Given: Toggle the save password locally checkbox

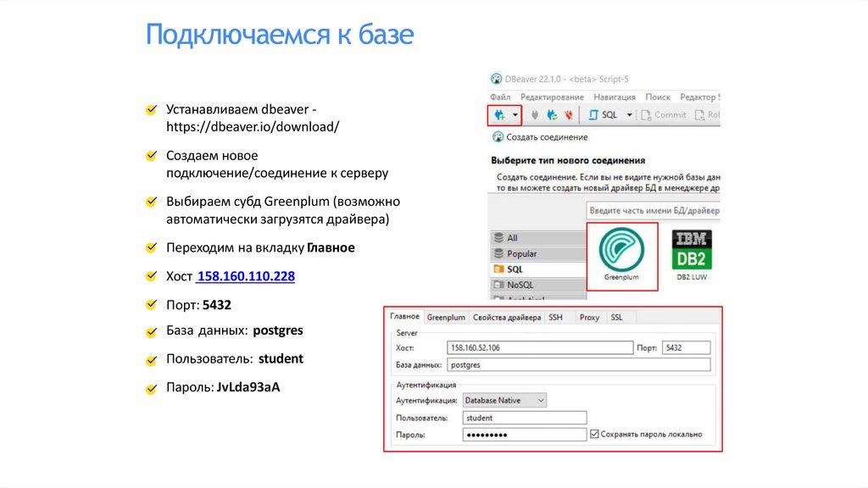Looking at the screenshot, I should (x=593, y=434).
